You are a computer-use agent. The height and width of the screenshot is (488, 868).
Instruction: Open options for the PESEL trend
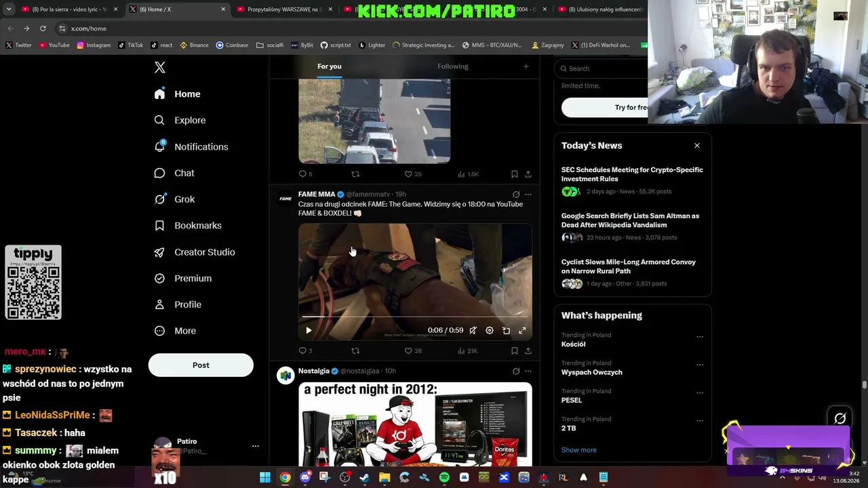(x=700, y=393)
